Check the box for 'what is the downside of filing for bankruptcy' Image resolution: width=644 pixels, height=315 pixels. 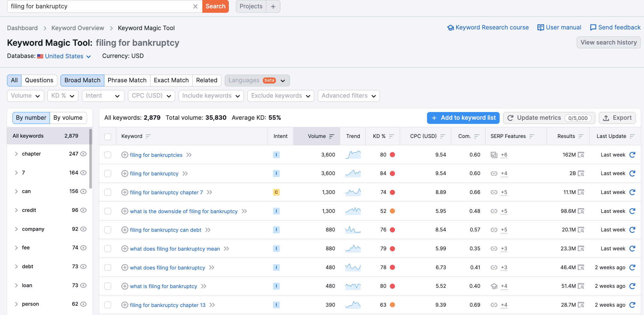click(108, 211)
